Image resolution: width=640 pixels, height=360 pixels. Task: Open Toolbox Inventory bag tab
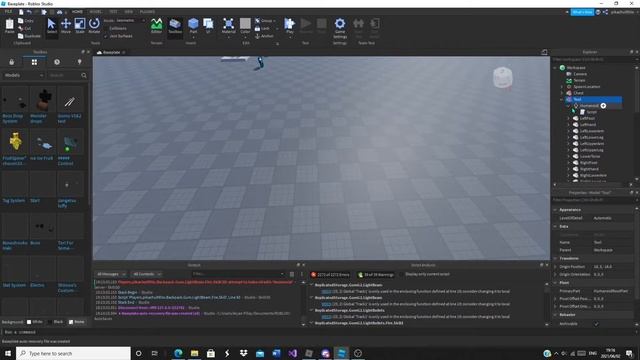pos(11,62)
